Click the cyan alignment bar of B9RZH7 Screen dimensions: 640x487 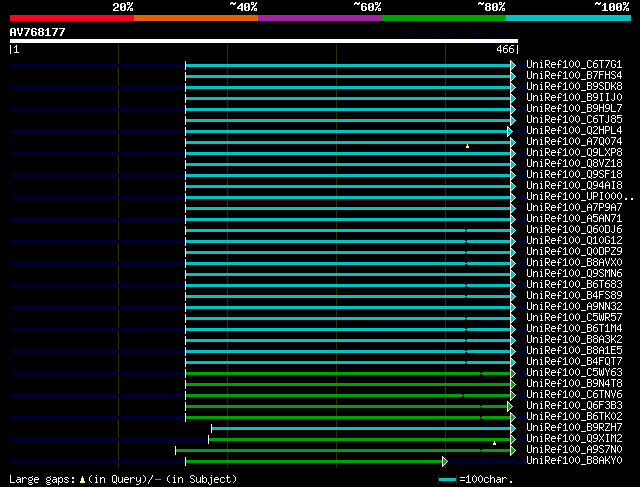pyautogui.click(x=361, y=429)
